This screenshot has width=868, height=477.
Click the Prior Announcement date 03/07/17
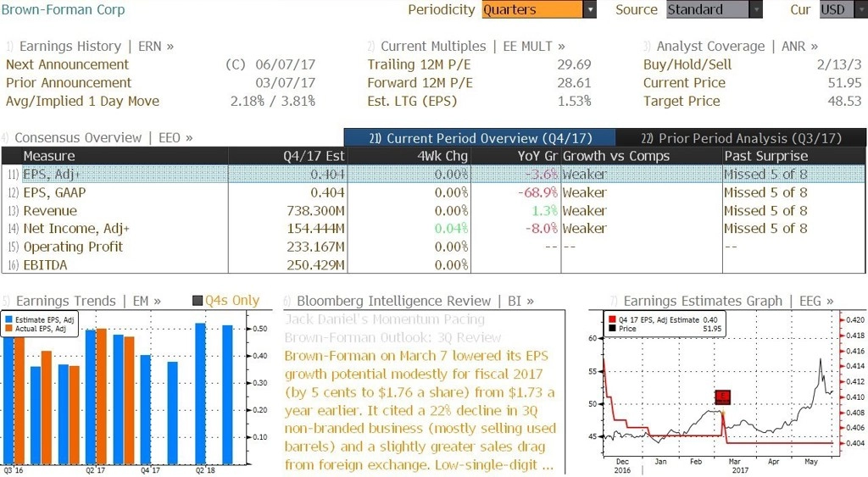point(285,83)
